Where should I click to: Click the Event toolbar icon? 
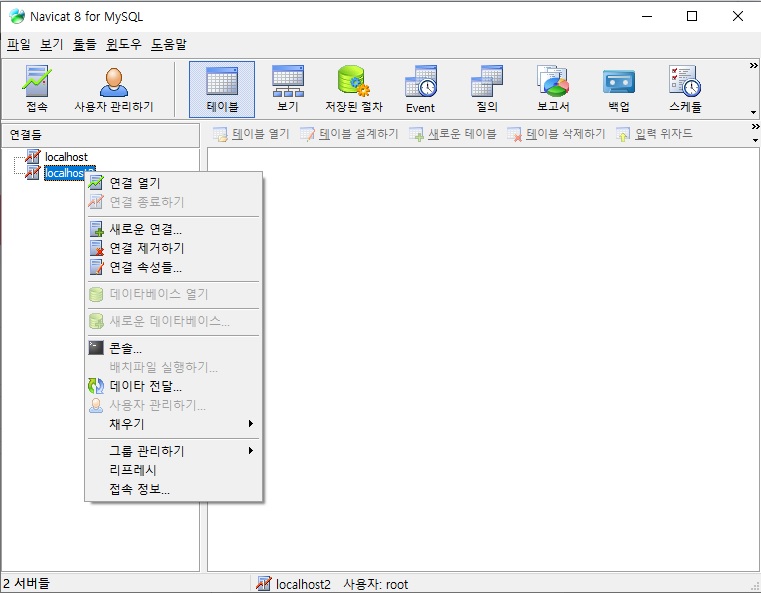(x=420, y=89)
